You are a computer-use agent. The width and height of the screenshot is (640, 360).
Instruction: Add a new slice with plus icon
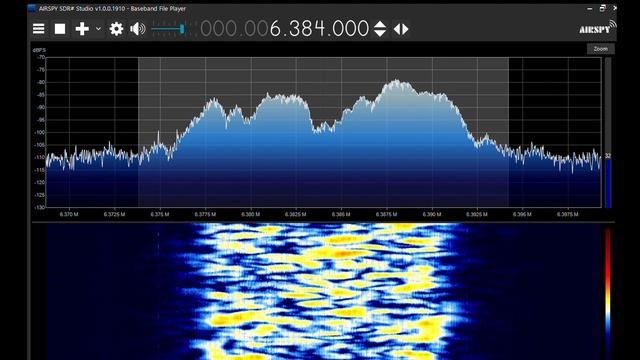(x=82, y=29)
